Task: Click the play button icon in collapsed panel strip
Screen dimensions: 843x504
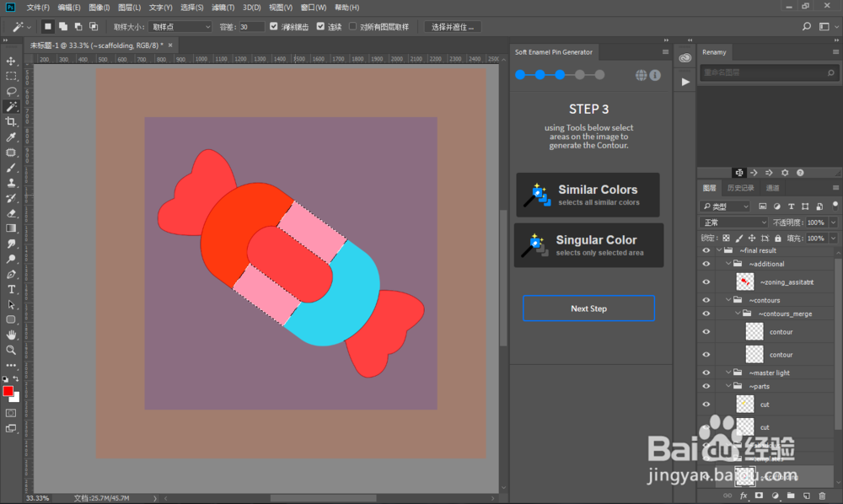Action: coord(685,82)
